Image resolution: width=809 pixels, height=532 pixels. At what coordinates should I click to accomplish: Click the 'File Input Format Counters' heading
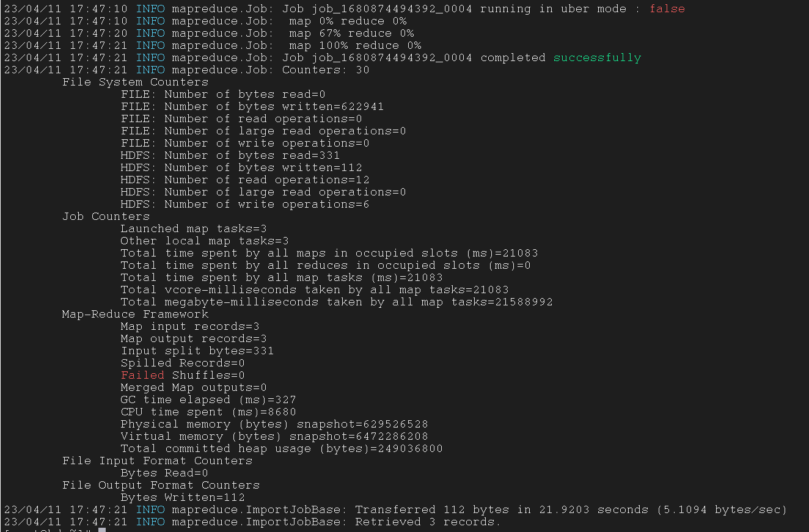tap(157, 461)
